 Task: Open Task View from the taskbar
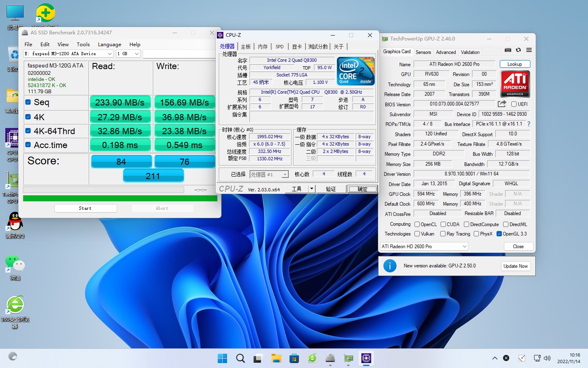(x=258, y=359)
